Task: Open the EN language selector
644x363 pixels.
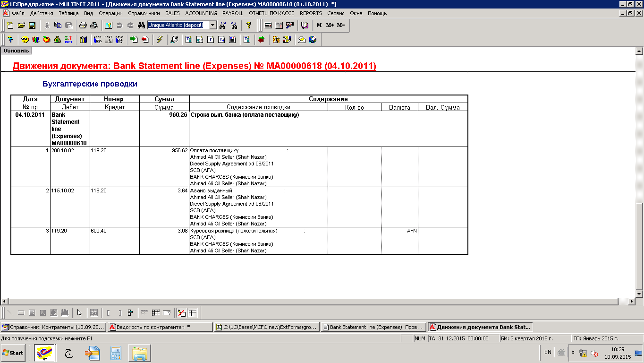Action: tap(548, 352)
